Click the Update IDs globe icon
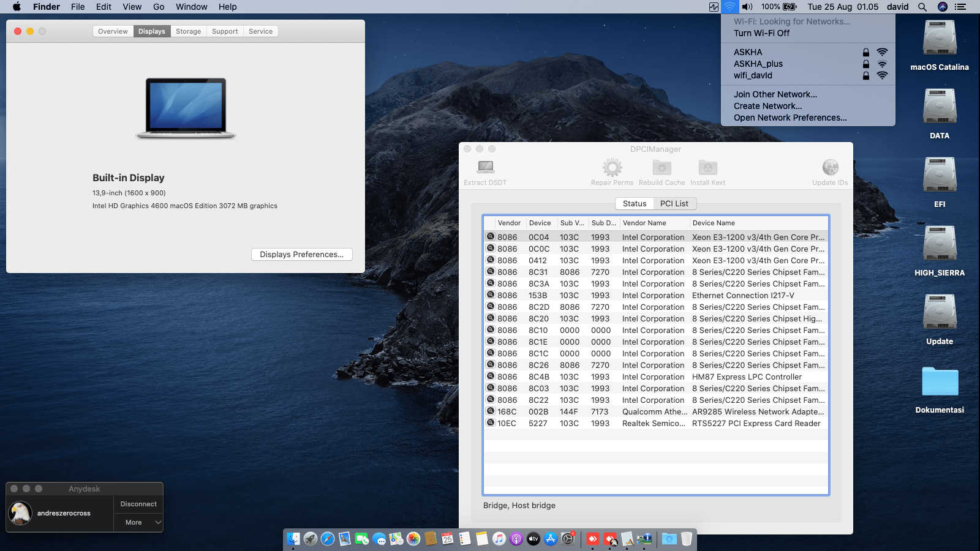Viewport: 980px width, 551px height. tap(830, 167)
